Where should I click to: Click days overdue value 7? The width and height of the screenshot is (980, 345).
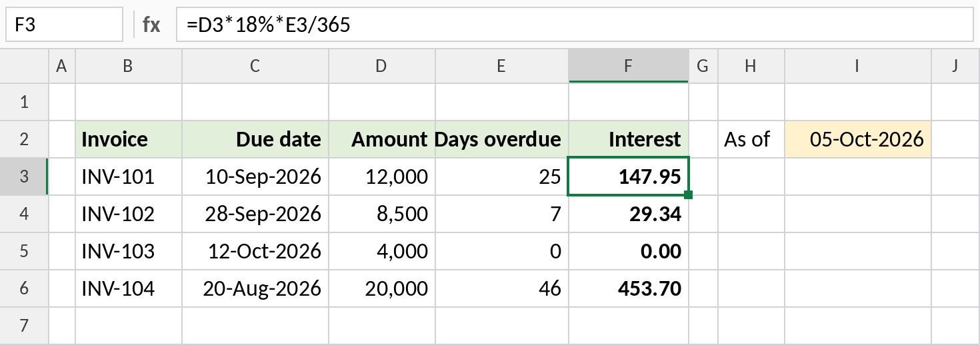pyautogui.click(x=502, y=214)
